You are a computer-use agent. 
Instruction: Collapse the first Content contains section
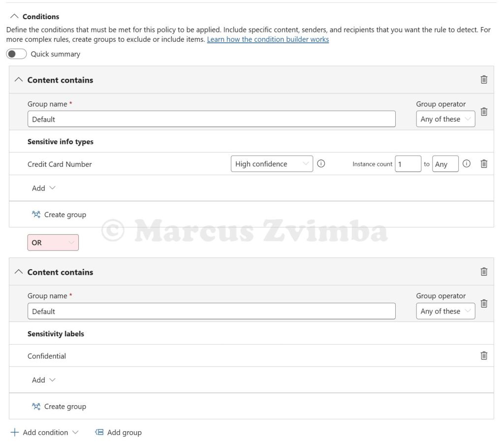19,80
